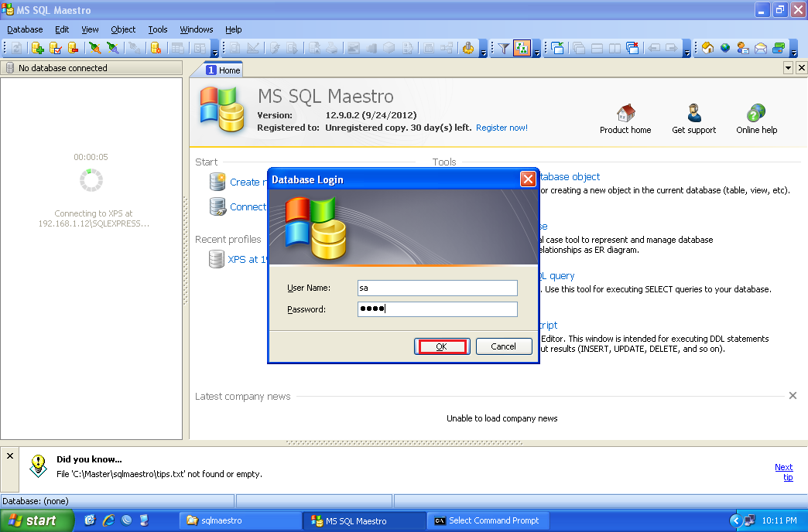Click the orange Connect to Database plug icon

(95, 49)
